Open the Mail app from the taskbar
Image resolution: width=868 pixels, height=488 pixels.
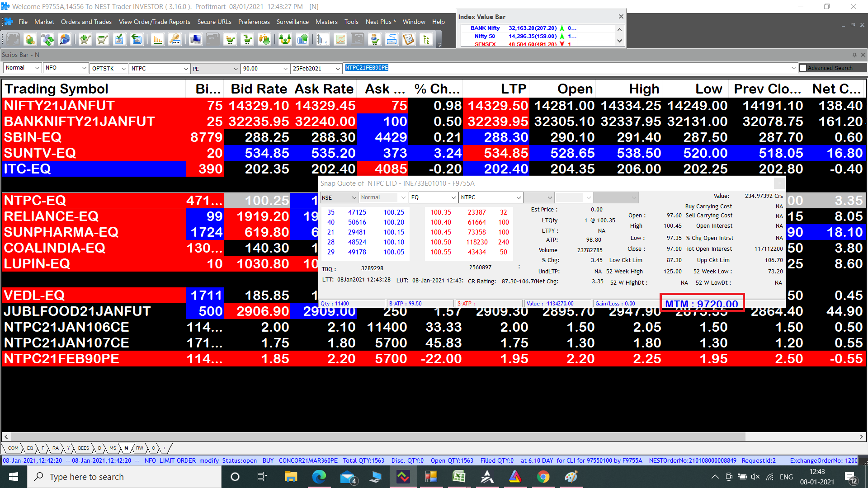(348, 477)
